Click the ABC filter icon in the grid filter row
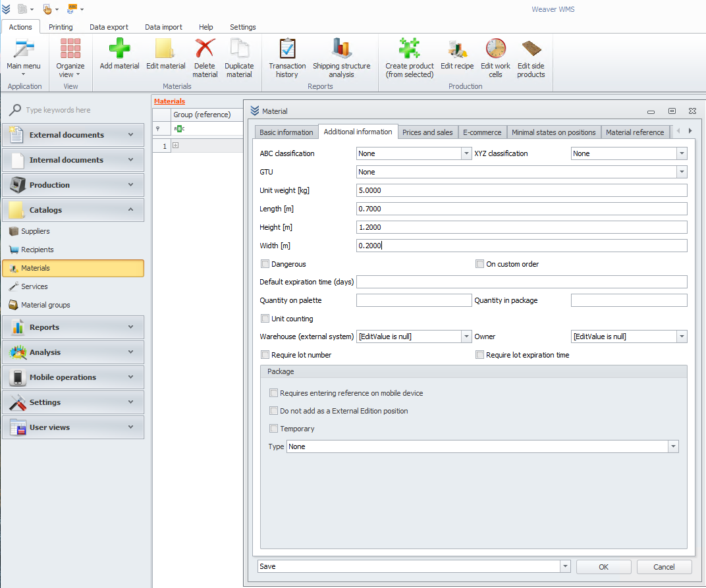 [x=179, y=129]
